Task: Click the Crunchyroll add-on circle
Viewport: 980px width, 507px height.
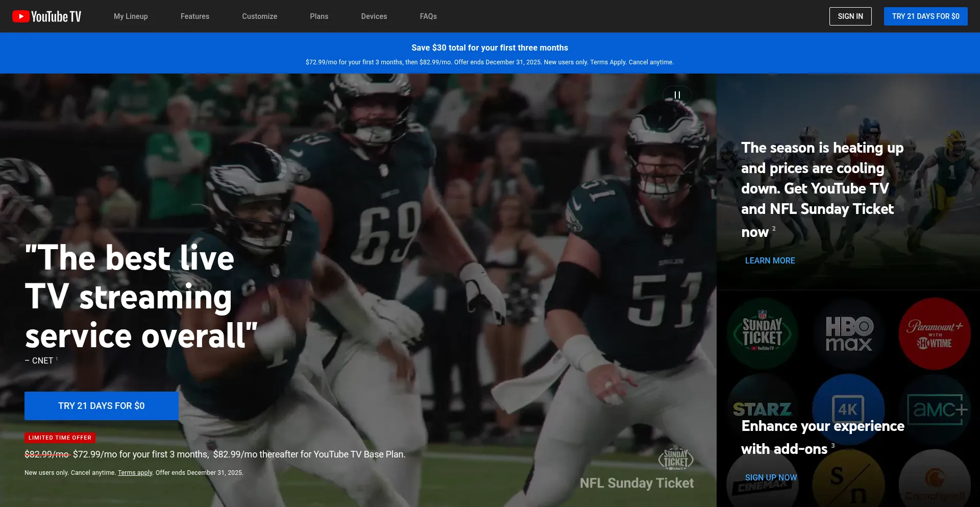Action: (x=934, y=482)
